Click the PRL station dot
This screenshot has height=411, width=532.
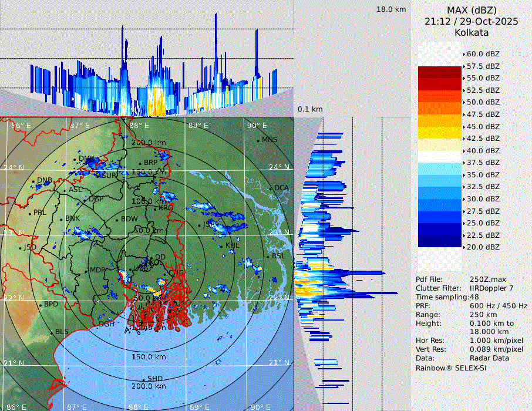click(30, 213)
